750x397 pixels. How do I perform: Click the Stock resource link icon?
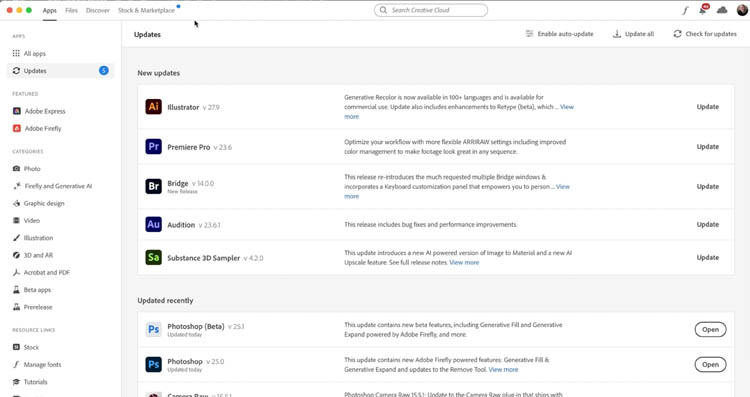tap(16, 347)
